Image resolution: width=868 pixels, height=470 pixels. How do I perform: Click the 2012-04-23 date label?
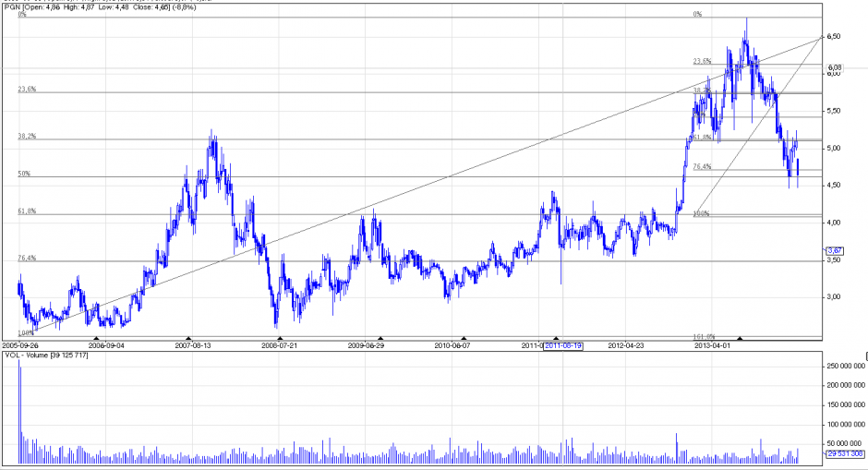(x=628, y=346)
